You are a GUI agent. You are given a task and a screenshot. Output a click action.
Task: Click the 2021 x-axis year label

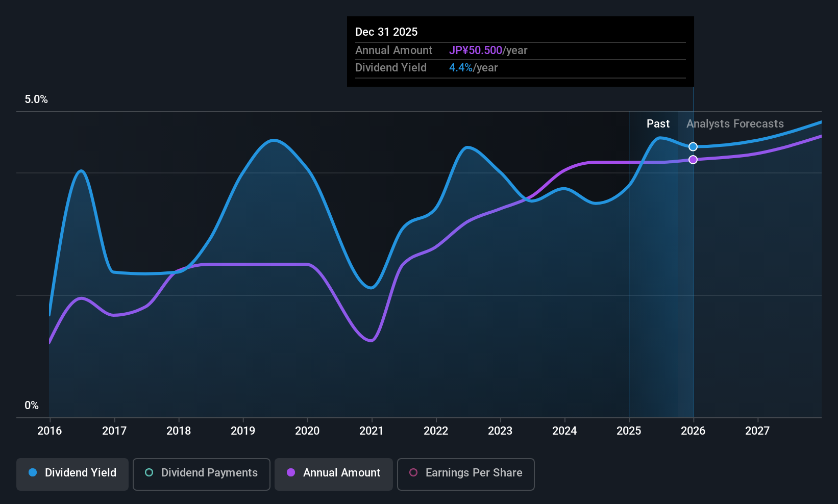pos(371,431)
